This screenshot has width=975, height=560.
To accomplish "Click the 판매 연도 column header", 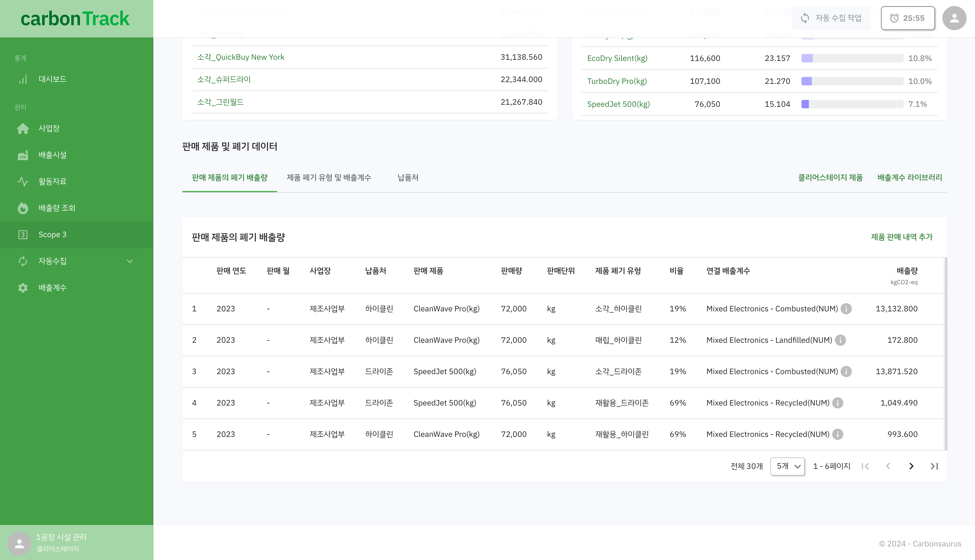I will (x=231, y=271).
